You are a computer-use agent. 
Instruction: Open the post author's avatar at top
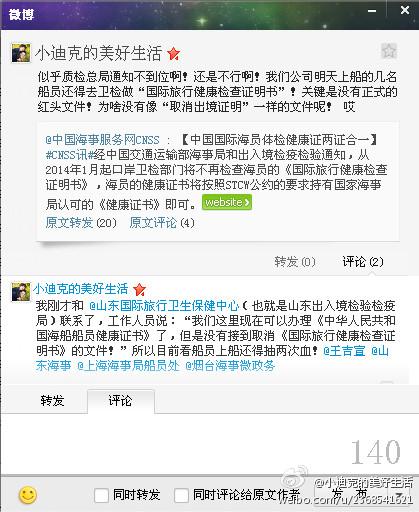[x=21, y=53]
